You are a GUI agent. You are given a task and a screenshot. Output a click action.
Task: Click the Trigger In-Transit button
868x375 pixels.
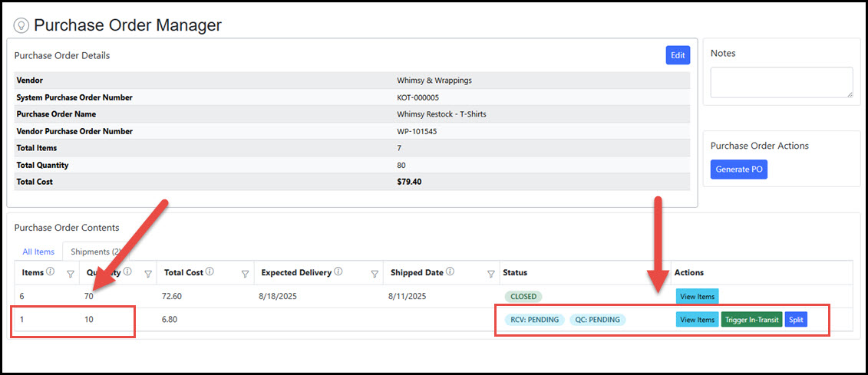coord(751,320)
